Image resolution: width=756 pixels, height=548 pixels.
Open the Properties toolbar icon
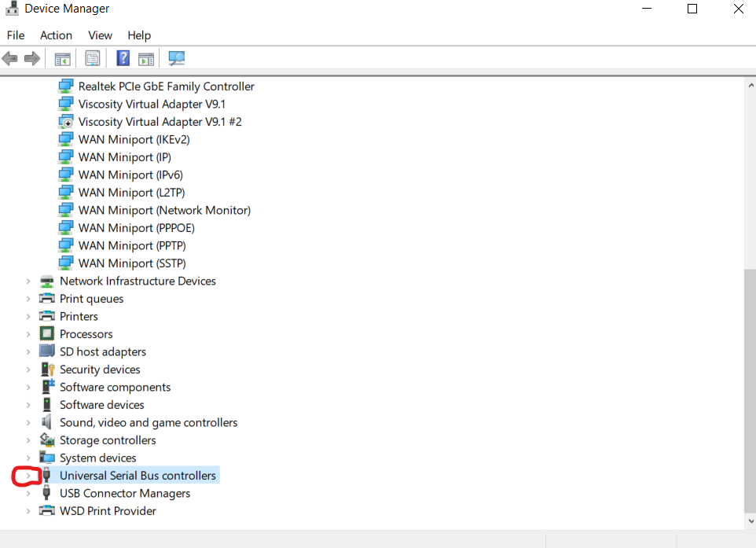[x=92, y=58]
